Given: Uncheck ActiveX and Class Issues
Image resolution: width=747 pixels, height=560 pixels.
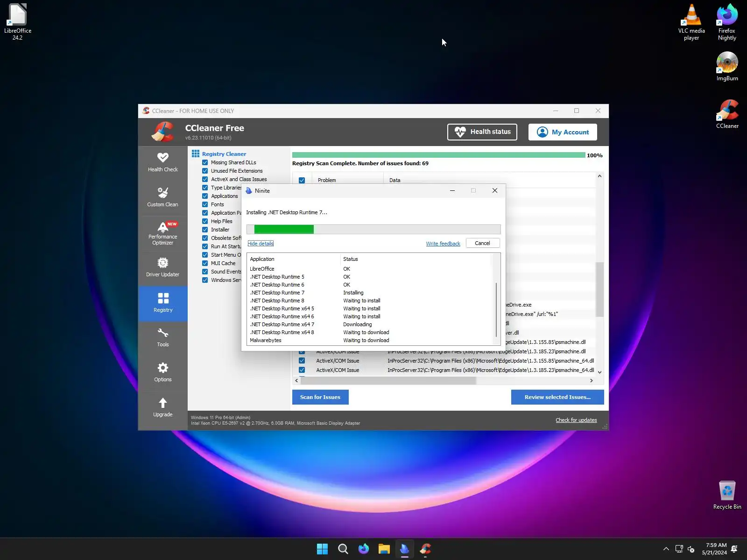Looking at the screenshot, I should 205,179.
